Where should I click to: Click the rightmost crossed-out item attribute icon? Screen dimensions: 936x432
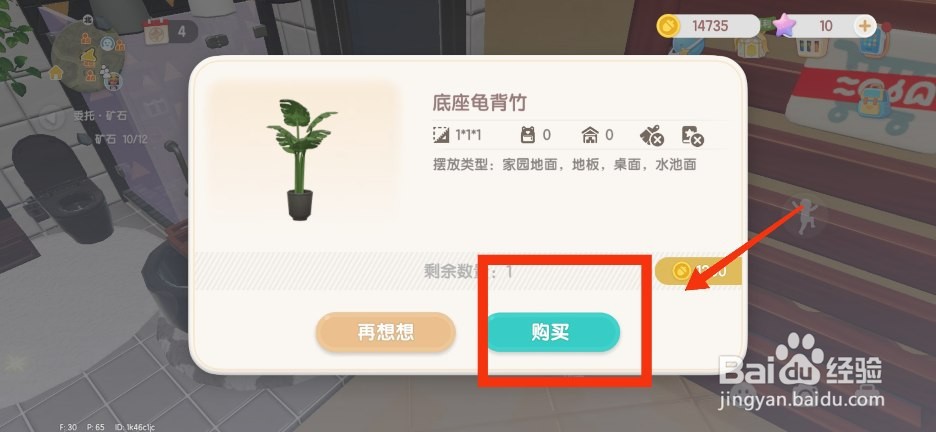(x=692, y=136)
